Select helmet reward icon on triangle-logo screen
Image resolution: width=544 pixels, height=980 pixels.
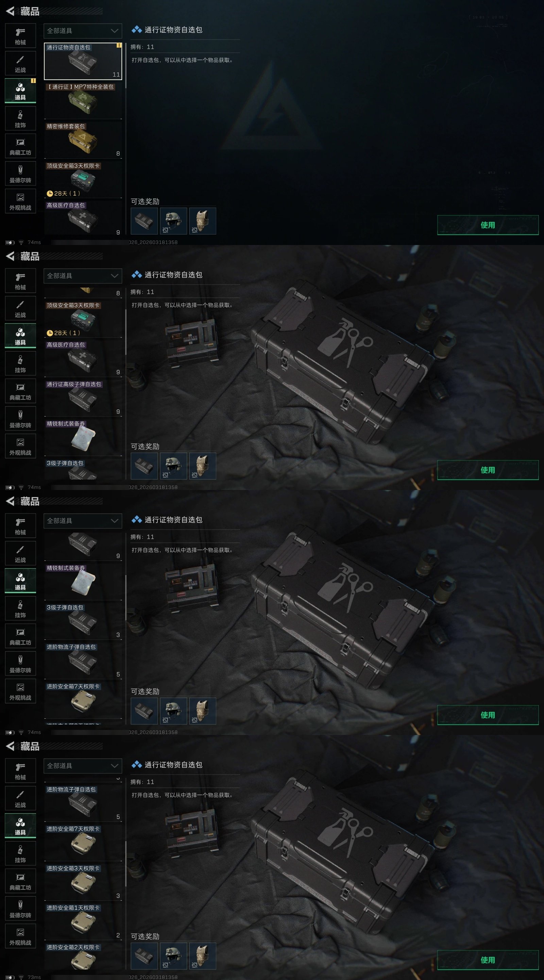[173, 220]
